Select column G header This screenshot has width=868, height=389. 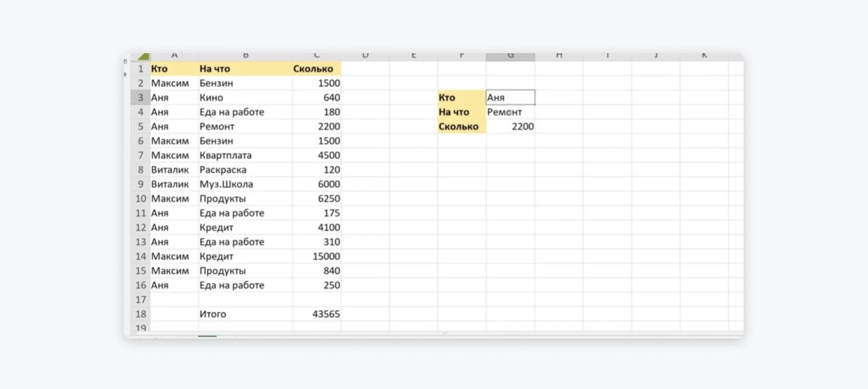pos(510,56)
